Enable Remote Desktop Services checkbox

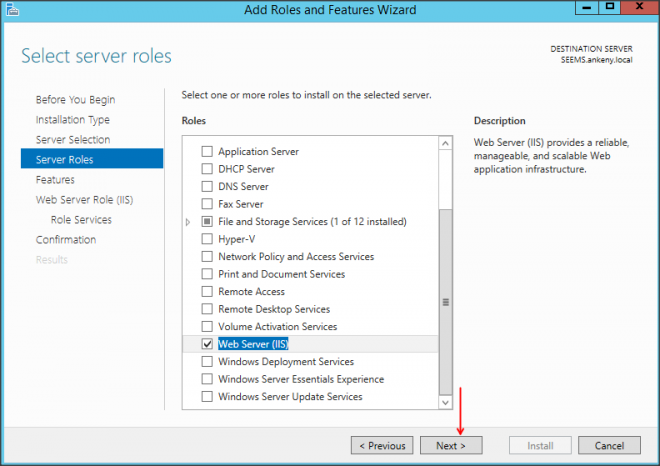(208, 309)
